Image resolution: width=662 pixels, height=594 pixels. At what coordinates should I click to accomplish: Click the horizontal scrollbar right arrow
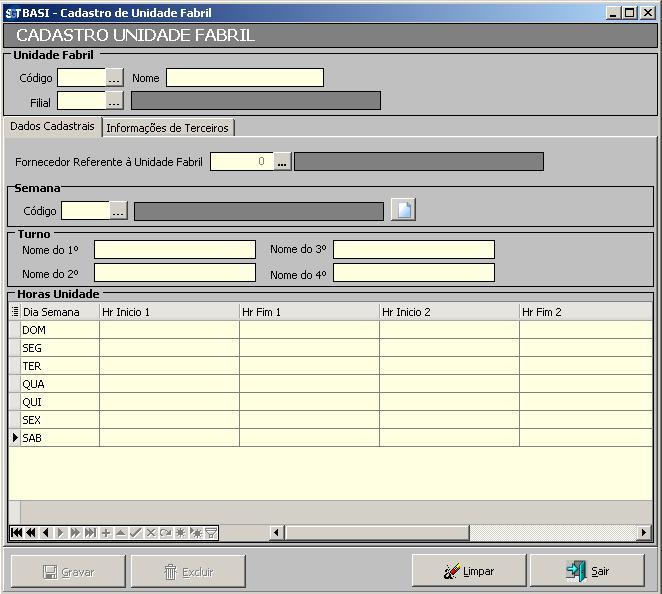click(x=644, y=533)
